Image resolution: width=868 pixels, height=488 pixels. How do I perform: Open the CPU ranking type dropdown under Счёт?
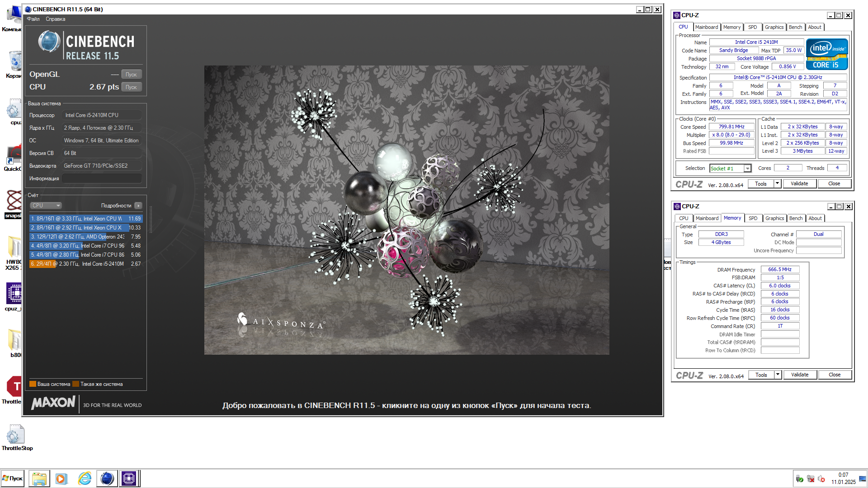(x=46, y=206)
